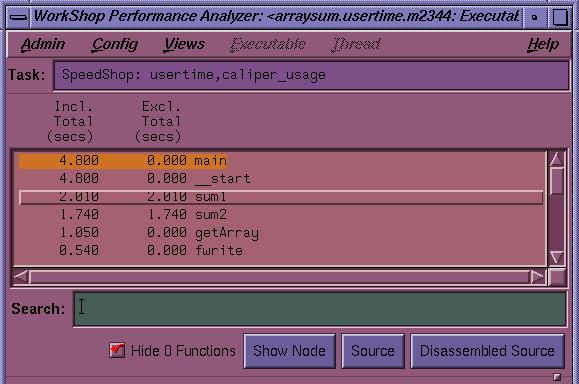Click the minimize dot button in title bar
The image size is (579, 384).
pyautogui.click(x=534, y=17)
